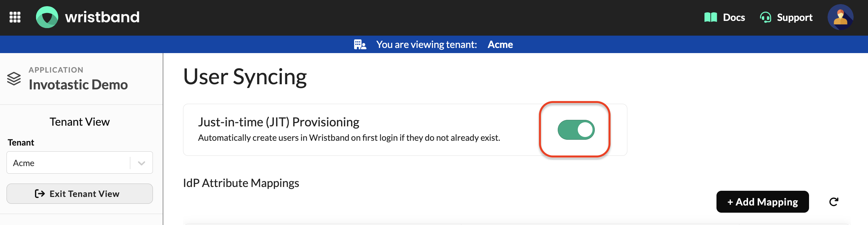
Task: Click the Docs book icon
Action: pyautogui.click(x=710, y=17)
